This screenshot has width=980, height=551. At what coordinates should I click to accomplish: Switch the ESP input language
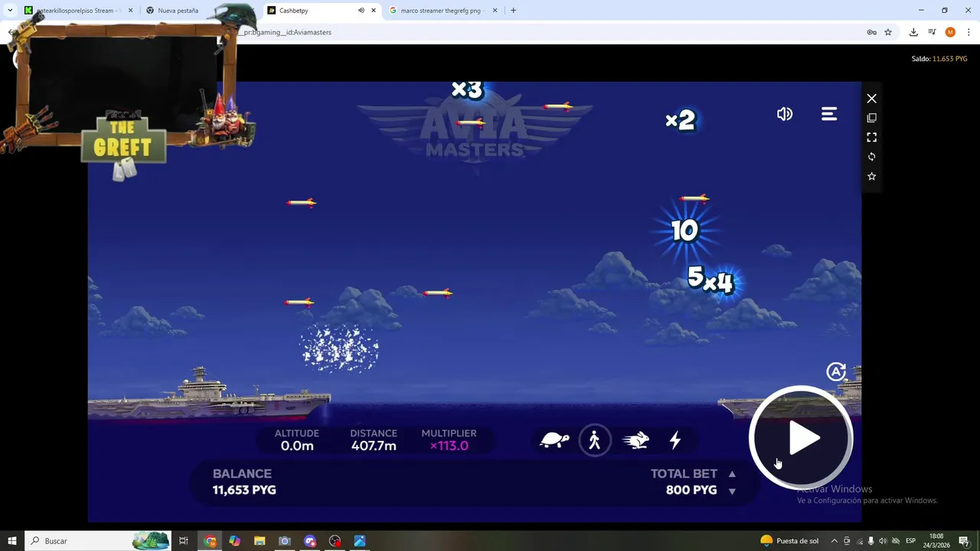(x=911, y=541)
